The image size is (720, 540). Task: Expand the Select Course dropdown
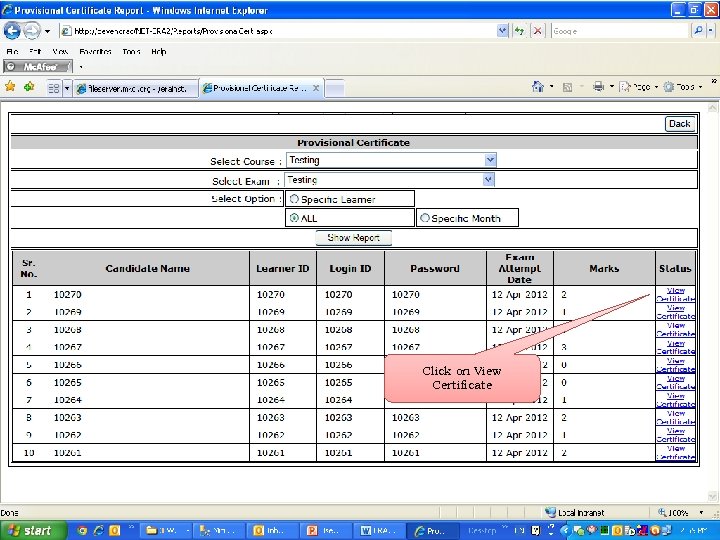(x=490, y=160)
